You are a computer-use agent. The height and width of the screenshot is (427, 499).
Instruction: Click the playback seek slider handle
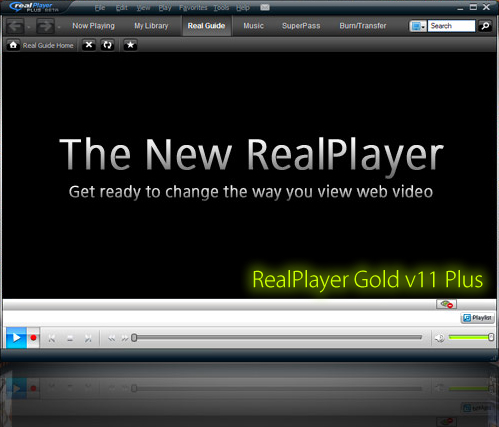pos(134,338)
